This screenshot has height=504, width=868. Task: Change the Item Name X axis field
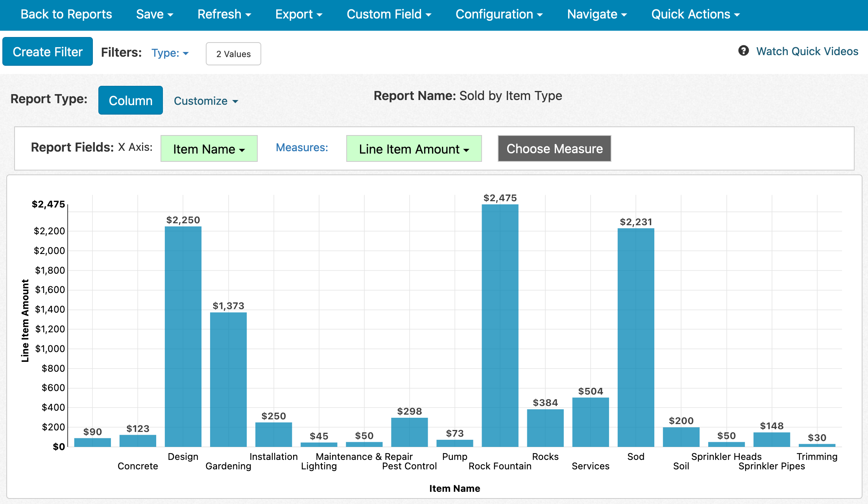pos(209,149)
